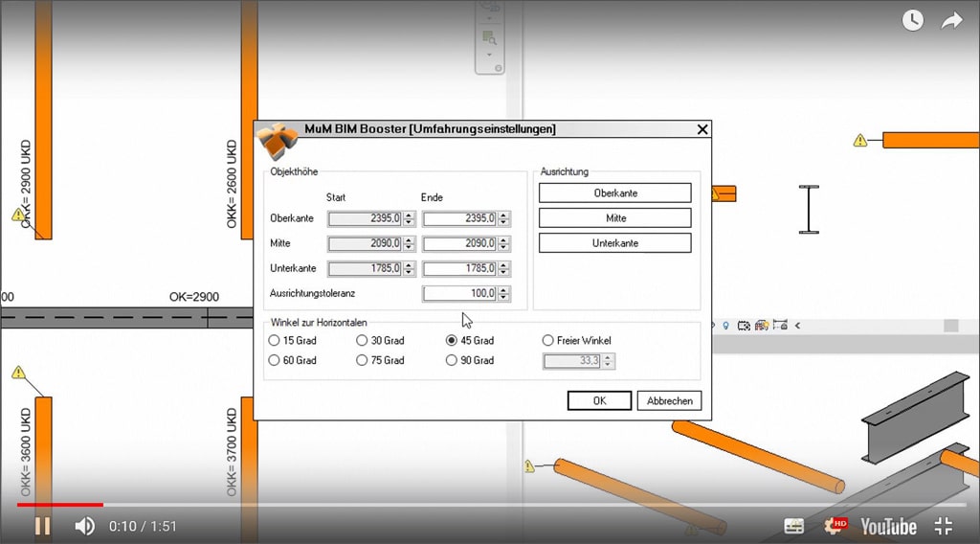This screenshot has width=980, height=544.
Task: Click Mitte Ende spinner arrows
Action: click(x=503, y=243)
